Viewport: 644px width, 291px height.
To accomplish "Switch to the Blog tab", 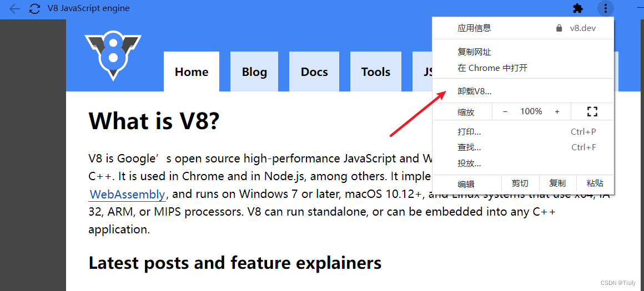I will (254, 72).
